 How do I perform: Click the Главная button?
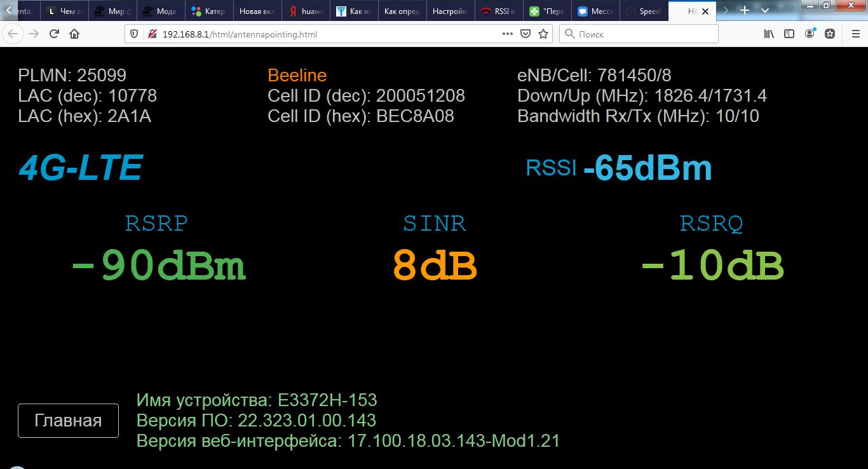tap(68, 421)
